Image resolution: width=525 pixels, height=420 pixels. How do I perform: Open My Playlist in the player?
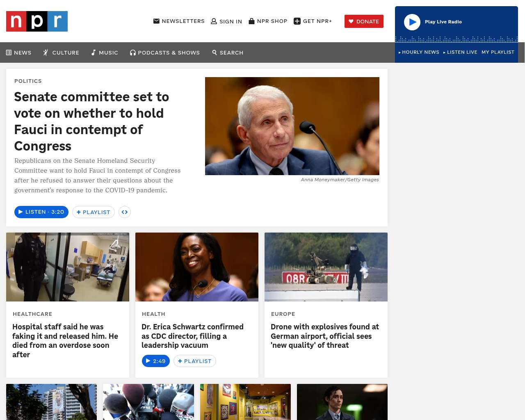498,52
